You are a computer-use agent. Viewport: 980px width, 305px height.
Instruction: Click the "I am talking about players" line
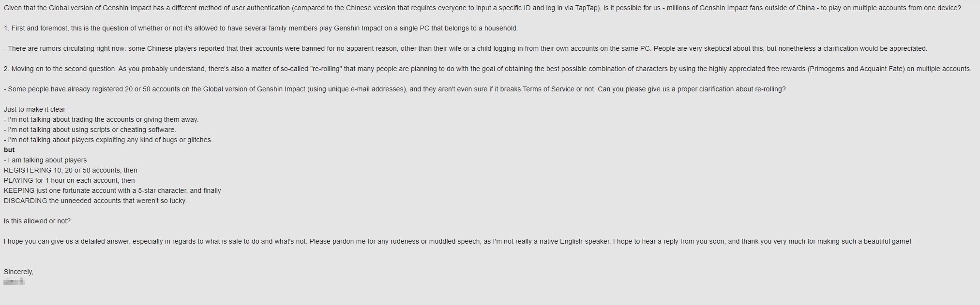pos(45,160)
